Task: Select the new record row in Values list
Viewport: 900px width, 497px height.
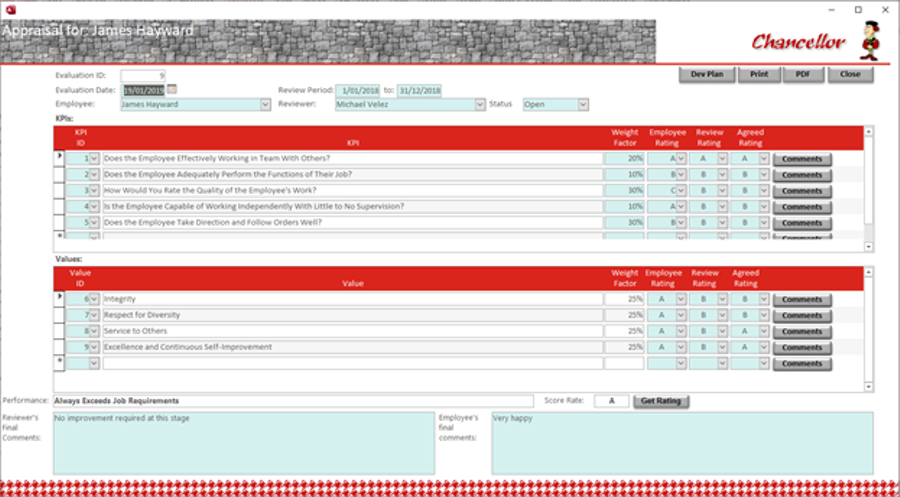Action: (x=59, y=363)
